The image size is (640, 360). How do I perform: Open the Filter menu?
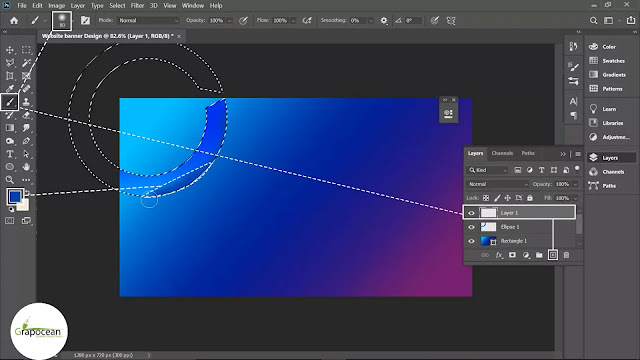point(138,6)
